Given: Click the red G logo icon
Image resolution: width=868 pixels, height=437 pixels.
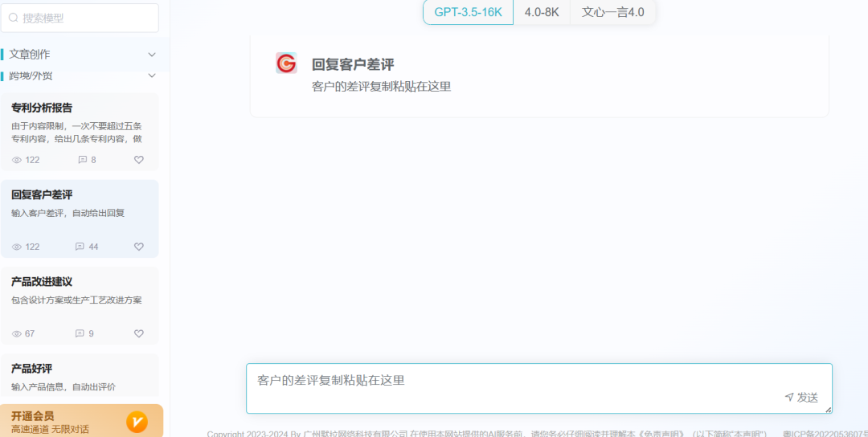Looking at the screenshot, I should tap(286, 63).
